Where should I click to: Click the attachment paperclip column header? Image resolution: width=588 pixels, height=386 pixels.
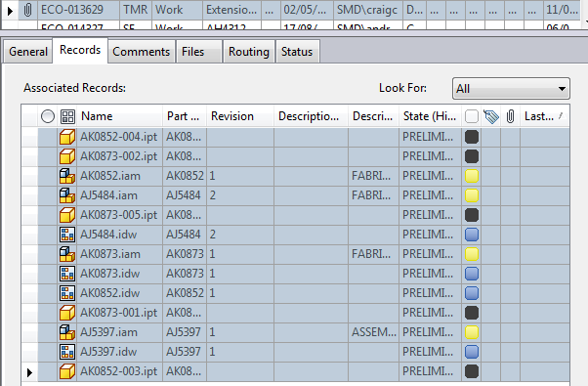(x=511, y=116)
